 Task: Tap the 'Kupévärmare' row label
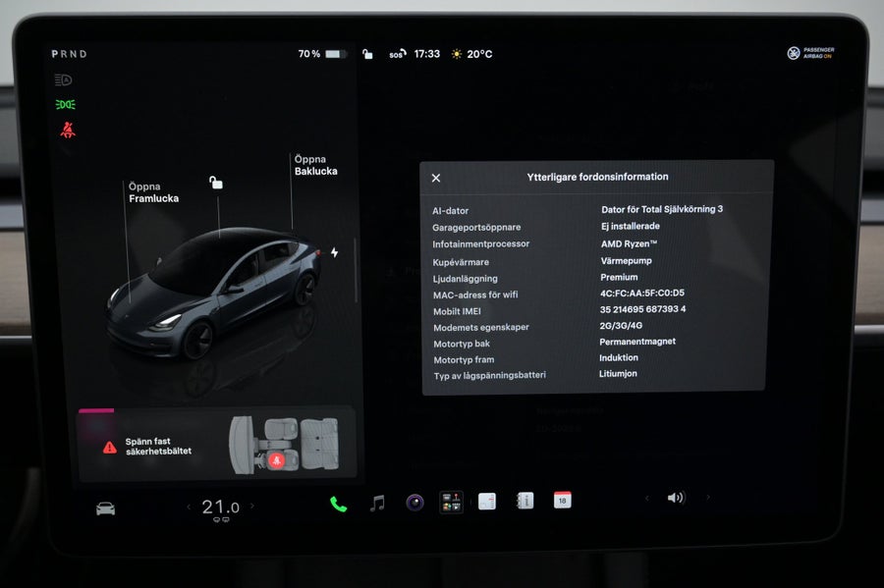coord(461,262)
